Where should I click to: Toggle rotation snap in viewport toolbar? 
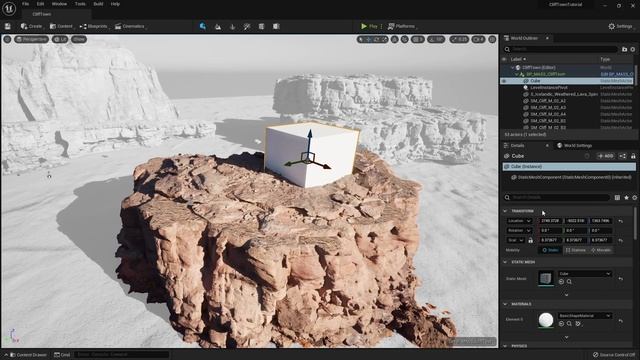tap(436, 39)
